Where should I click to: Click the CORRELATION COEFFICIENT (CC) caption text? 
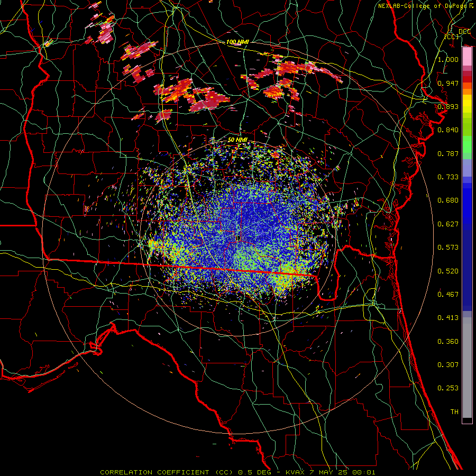point(167,472)
